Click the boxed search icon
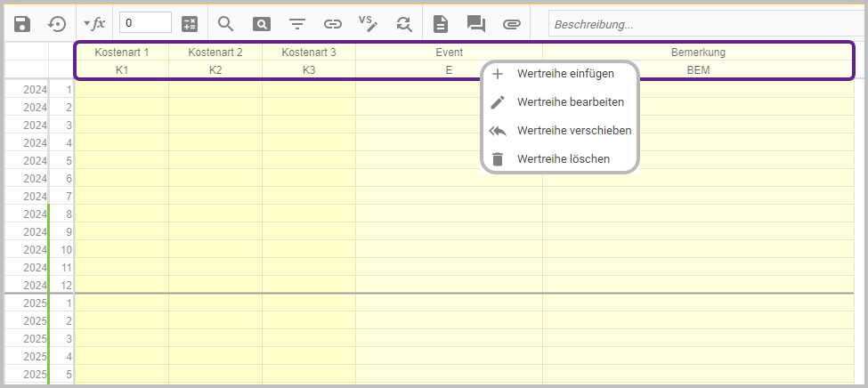868x388 pixels. point(262,24)
